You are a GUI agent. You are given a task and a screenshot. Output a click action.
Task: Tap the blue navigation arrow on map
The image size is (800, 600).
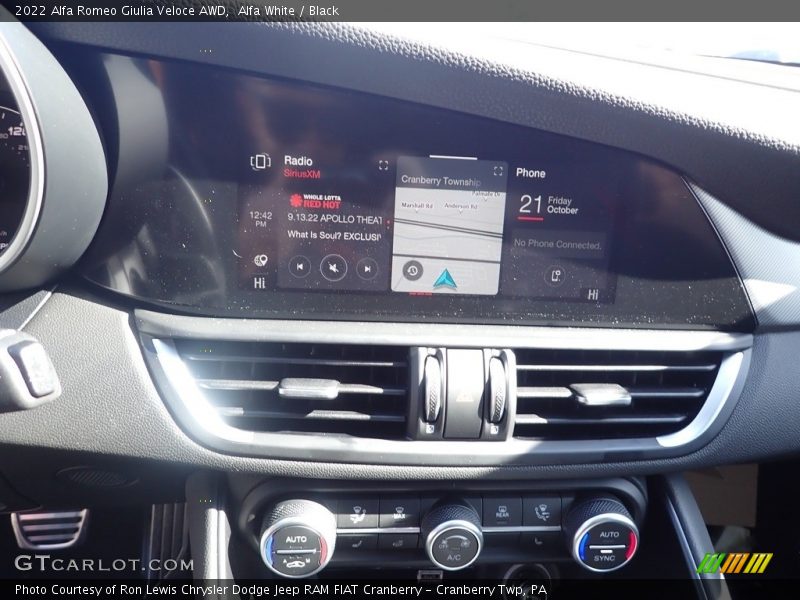[x=445, y=279]
